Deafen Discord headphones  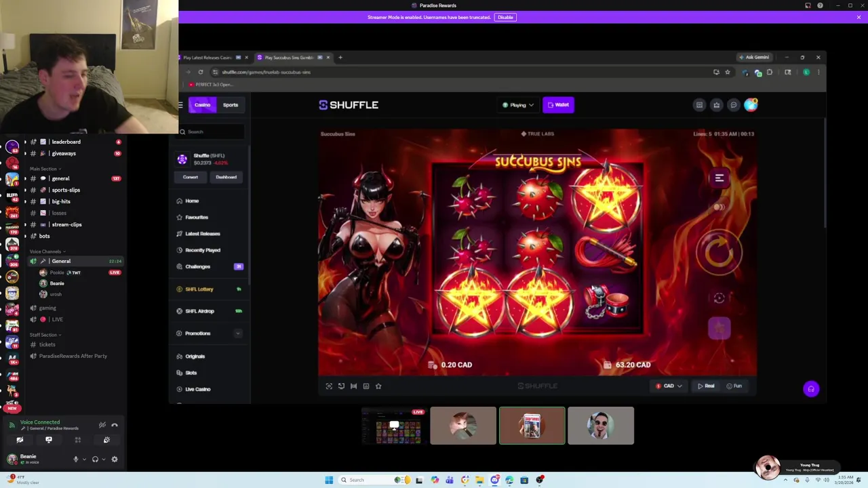pos(95,459)
